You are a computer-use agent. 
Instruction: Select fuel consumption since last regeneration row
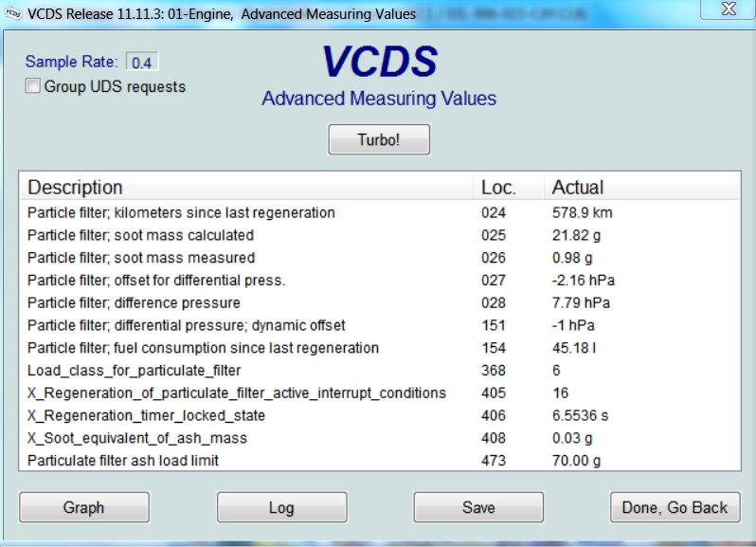pos(203,348)
